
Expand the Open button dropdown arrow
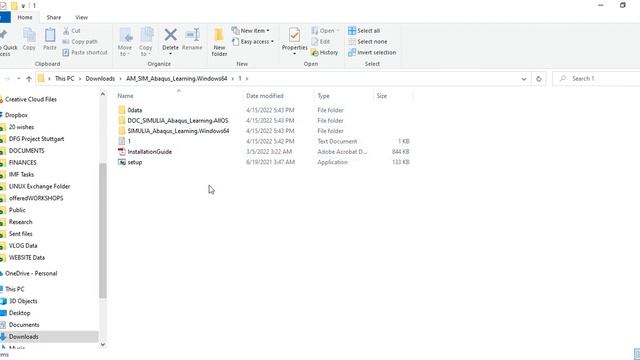click(338, 31)
